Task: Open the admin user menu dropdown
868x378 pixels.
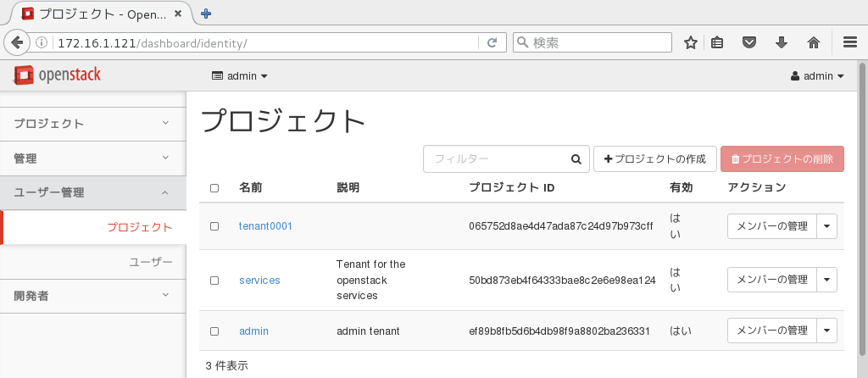Action: tap(817, 76)
